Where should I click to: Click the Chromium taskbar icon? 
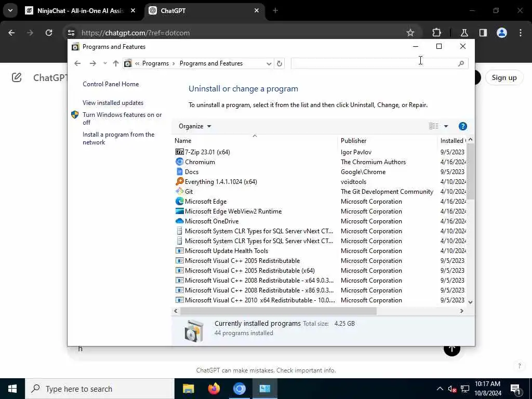(x=239, y=389)
